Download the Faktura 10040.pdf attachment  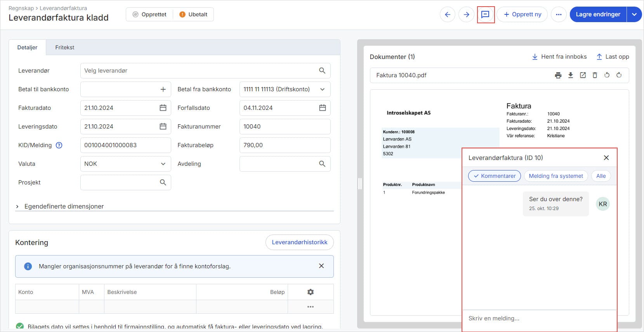click(571, 75)
